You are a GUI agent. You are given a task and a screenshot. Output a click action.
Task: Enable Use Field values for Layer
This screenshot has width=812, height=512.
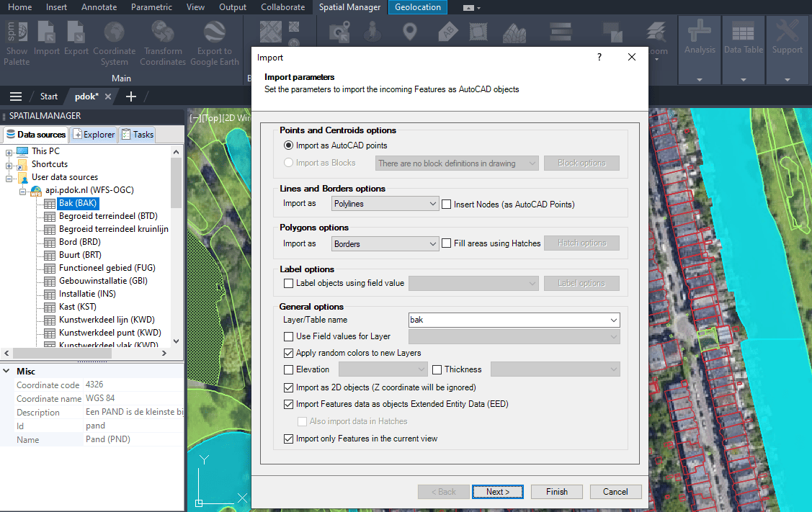point(288,336)
